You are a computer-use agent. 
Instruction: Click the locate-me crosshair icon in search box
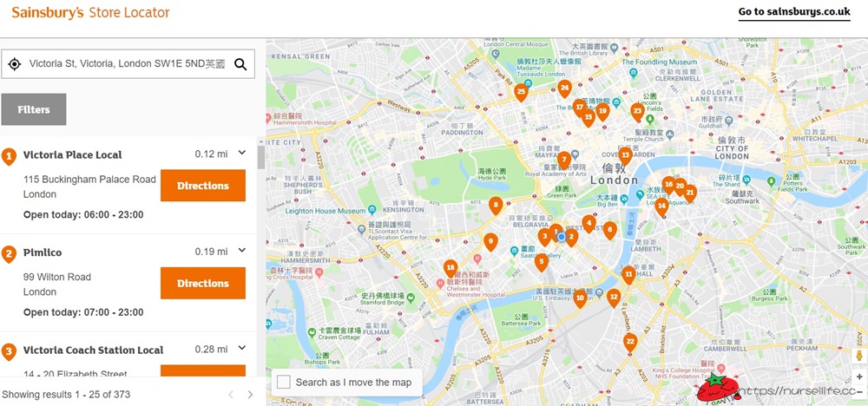point(15,64)
